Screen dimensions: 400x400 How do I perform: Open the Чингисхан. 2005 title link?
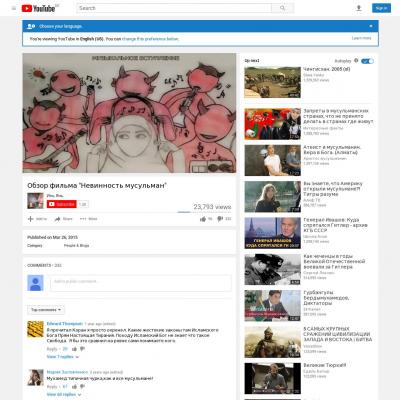click(327, 69)
